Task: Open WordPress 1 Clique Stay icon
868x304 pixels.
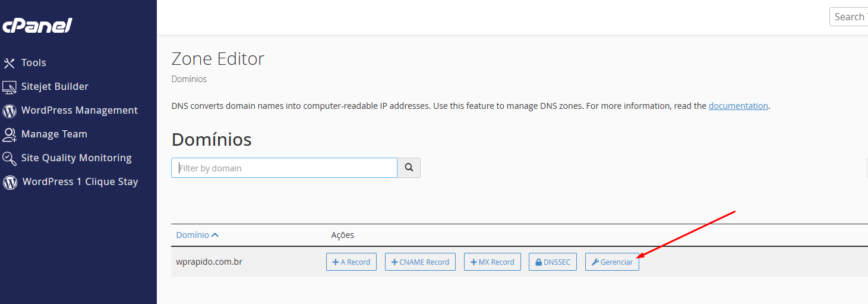Action: coord(10,182)
